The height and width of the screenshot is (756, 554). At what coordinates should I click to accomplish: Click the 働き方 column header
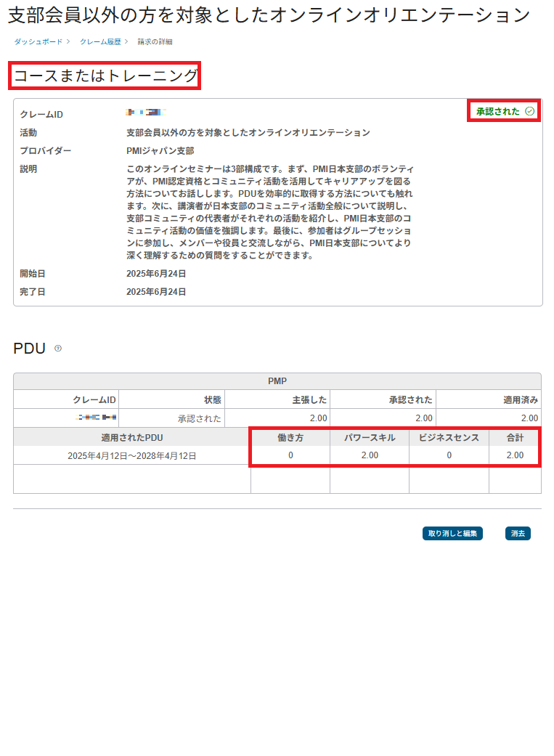coord(290,437)
